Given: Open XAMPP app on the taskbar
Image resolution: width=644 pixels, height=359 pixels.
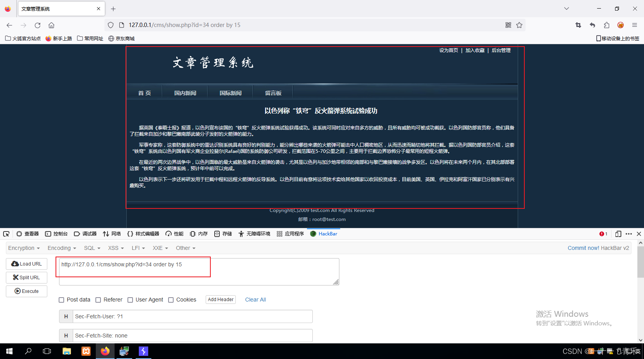Looking at the screenshot, I should click(x=86, y=351).
